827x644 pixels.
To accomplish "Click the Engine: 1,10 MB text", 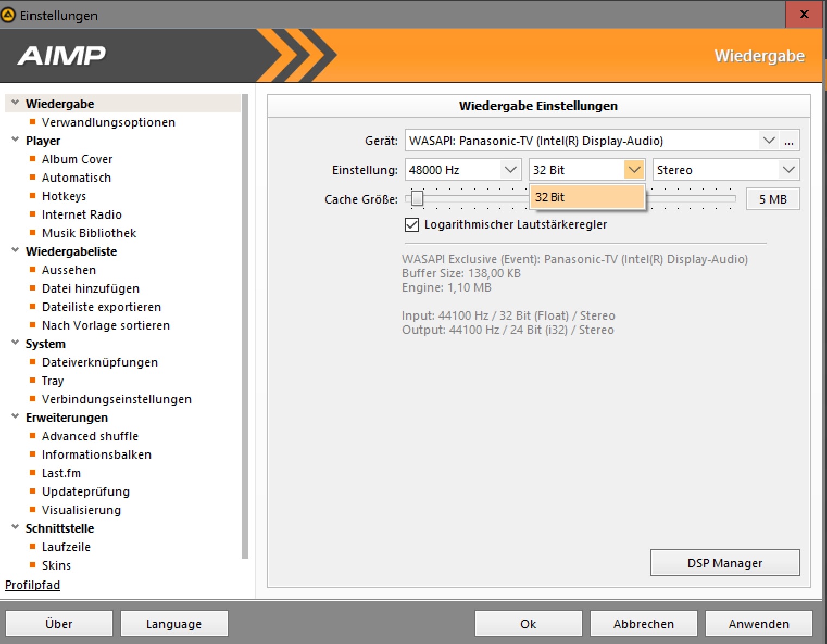I will point(447,287).
